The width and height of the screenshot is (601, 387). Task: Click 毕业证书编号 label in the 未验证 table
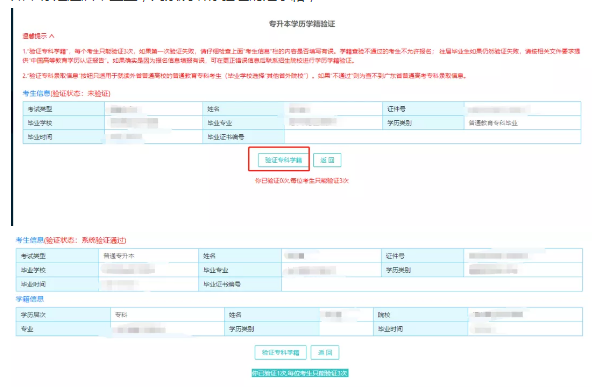[226, 137]
